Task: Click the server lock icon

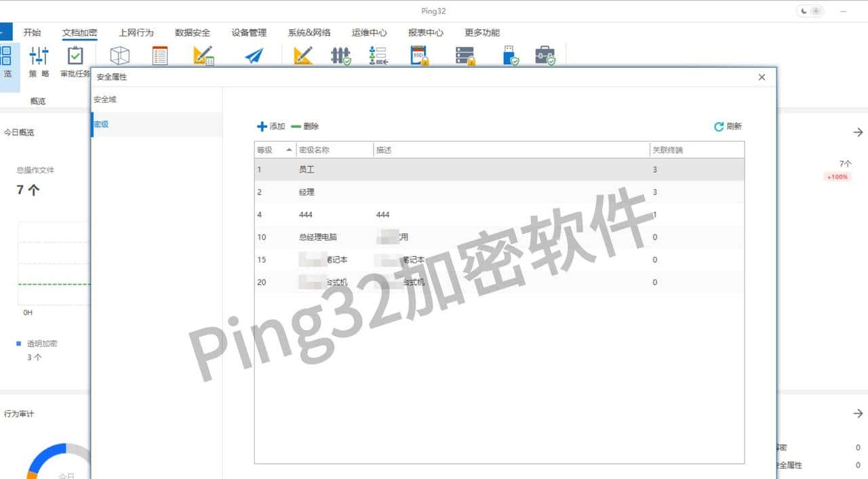Action: point(465,56)
